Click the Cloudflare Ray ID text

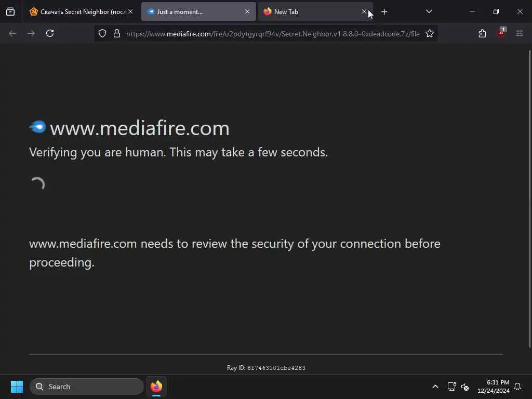point(266,368)
